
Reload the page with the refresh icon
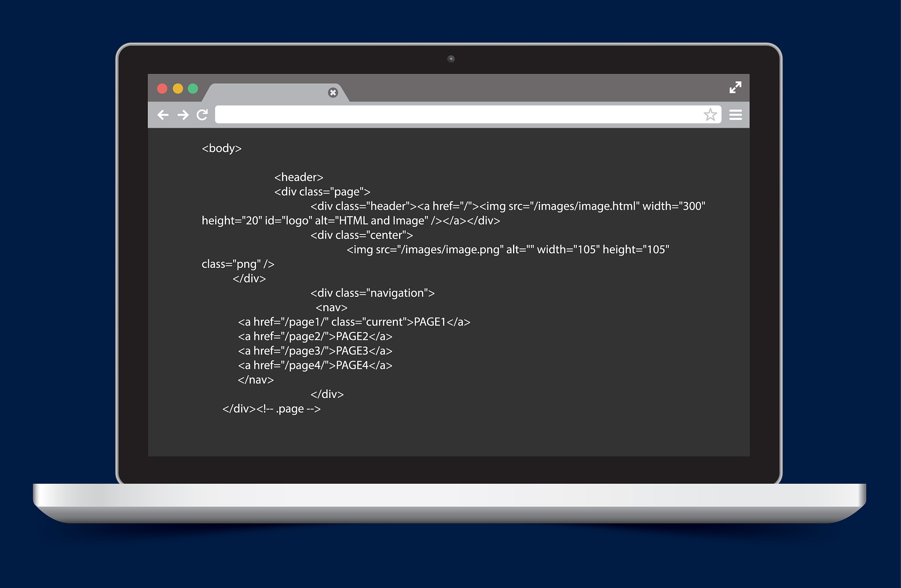click(x=202, y=115)
